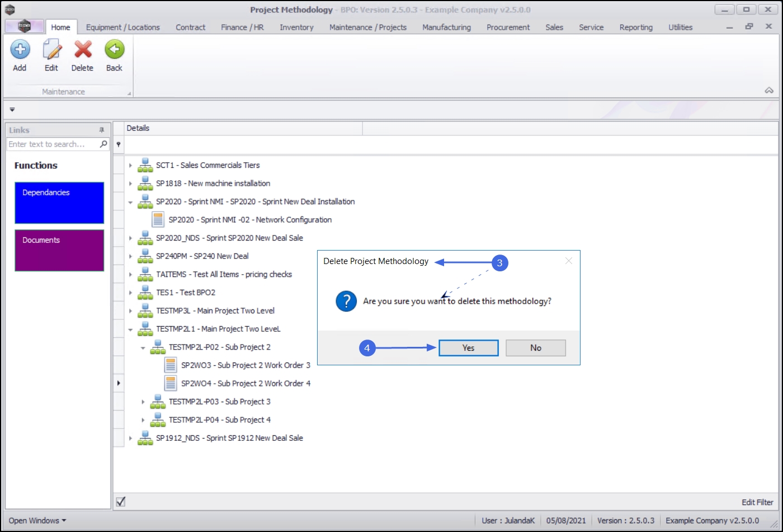
Task: Click the Add icon in ribbon
Action: (20, 50)
